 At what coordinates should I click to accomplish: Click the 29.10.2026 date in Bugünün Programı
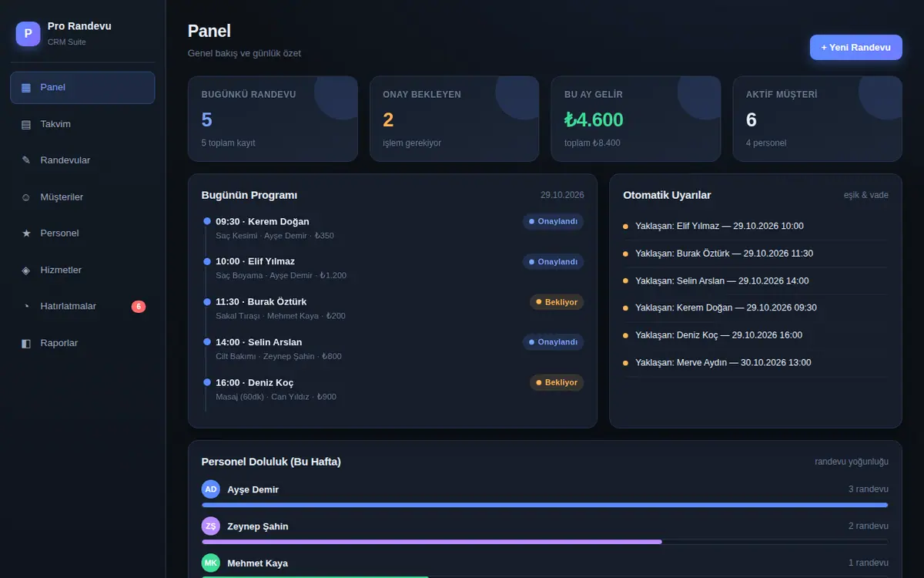coord(562,196)
